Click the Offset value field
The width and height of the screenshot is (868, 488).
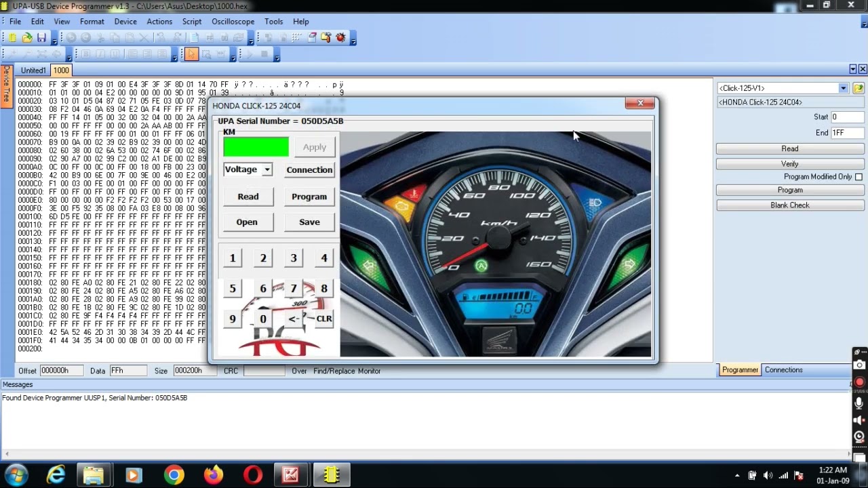click(61, 371)
